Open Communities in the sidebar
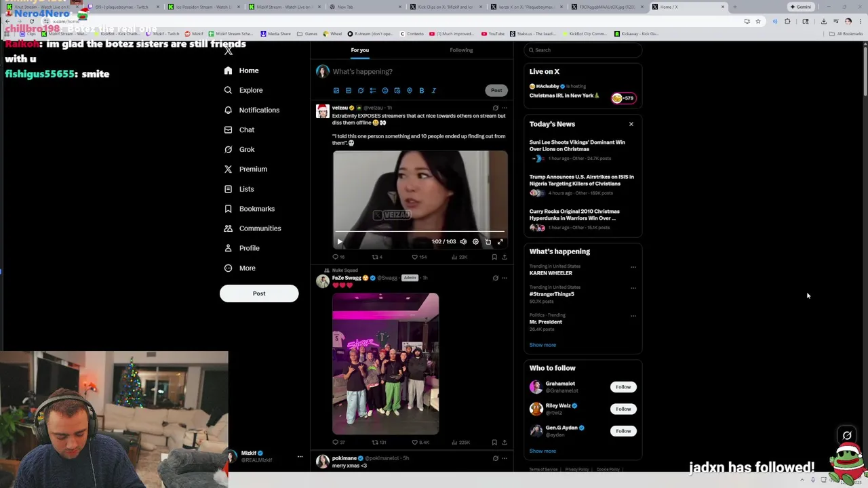 point(252,228)
